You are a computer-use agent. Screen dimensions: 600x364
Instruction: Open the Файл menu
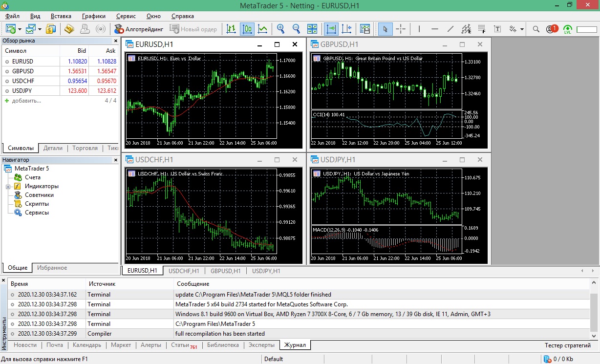tap(13, 16)
